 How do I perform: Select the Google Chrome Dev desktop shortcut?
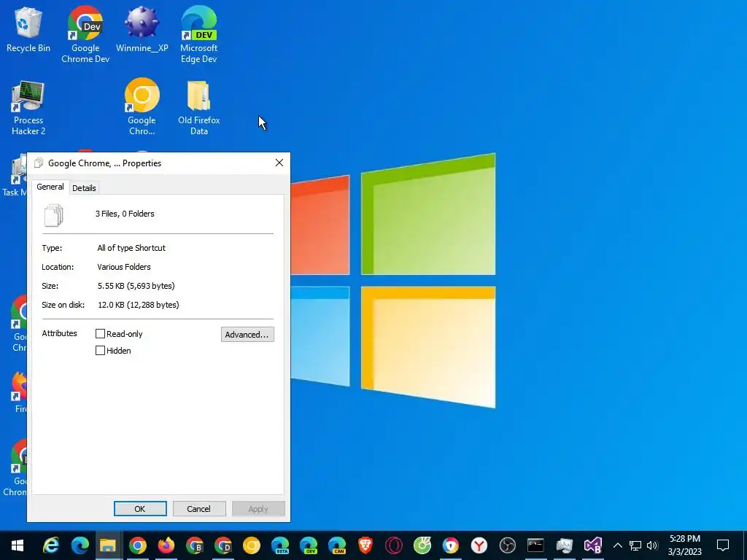pos(85,34)
